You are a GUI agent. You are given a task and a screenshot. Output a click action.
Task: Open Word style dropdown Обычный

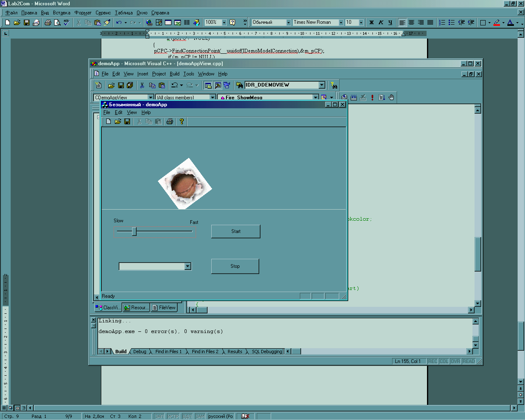[288, 23]
